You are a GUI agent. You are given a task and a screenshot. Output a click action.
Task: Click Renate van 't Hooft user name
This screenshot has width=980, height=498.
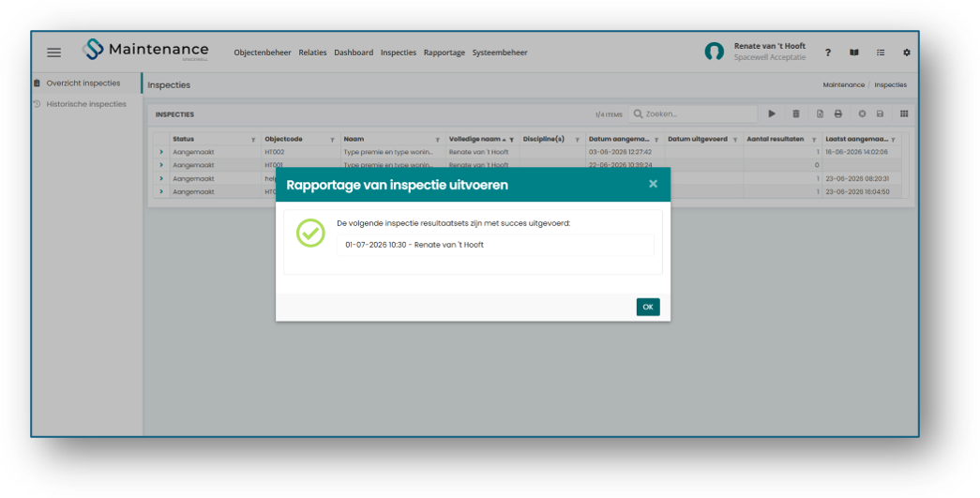(x=769, y=46)
